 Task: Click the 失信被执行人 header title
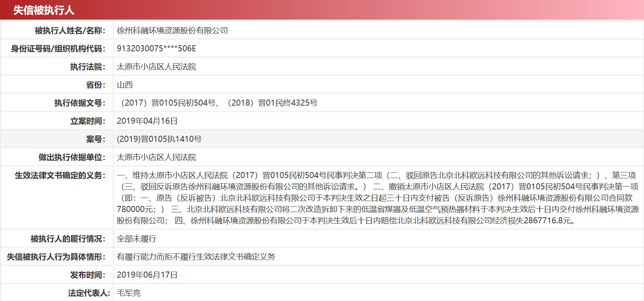pos(44,10)
